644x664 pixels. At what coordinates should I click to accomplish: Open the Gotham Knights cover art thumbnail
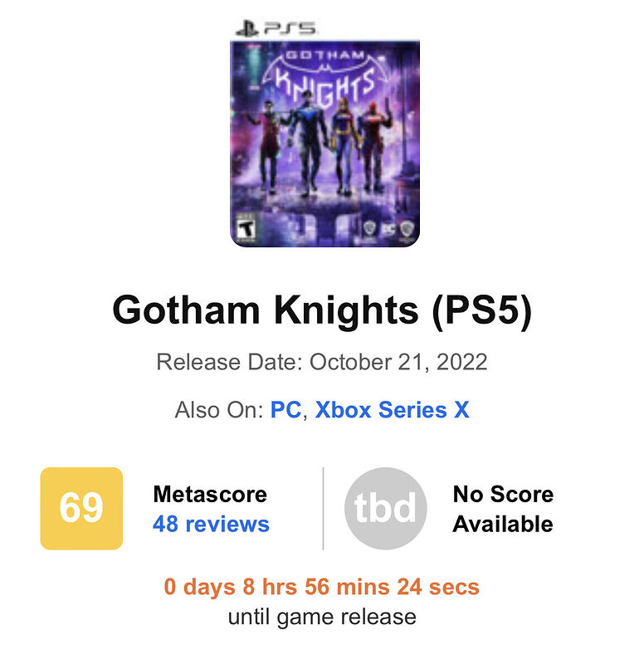tap(324, 144)
